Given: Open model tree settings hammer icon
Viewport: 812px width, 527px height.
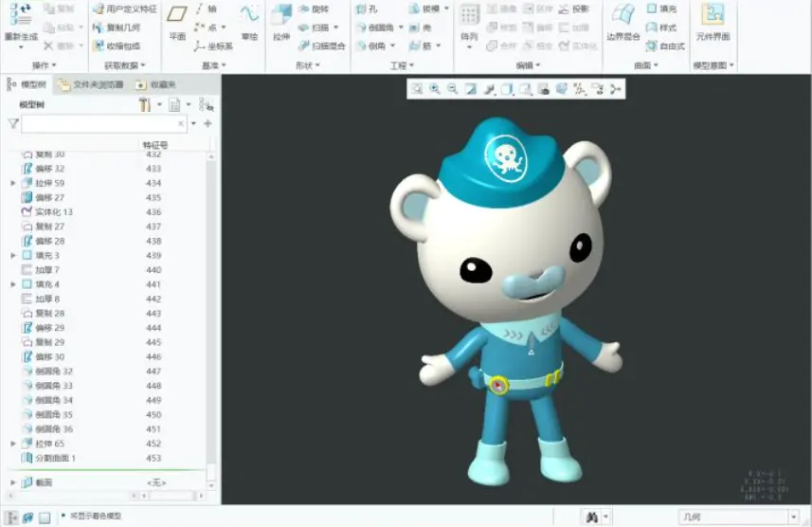Looking at the screenshot, I should click(x=145, y=104).
